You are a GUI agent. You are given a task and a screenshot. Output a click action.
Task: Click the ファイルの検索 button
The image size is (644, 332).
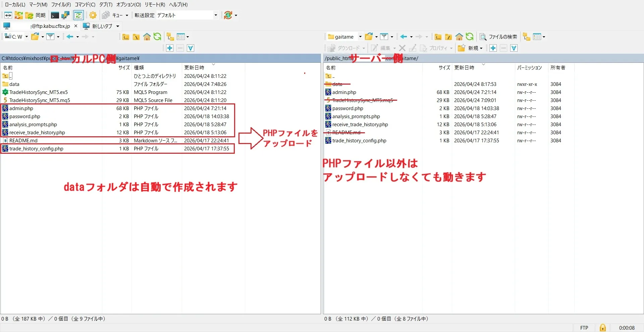point(498,37)
